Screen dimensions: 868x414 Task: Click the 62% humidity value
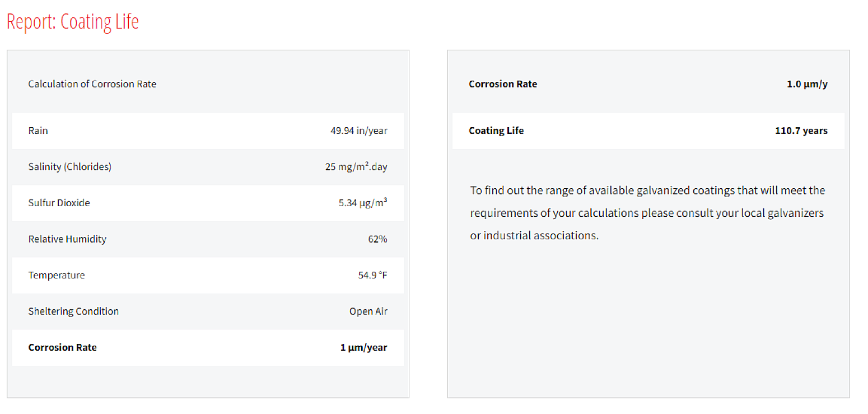(x=377, y=239)
